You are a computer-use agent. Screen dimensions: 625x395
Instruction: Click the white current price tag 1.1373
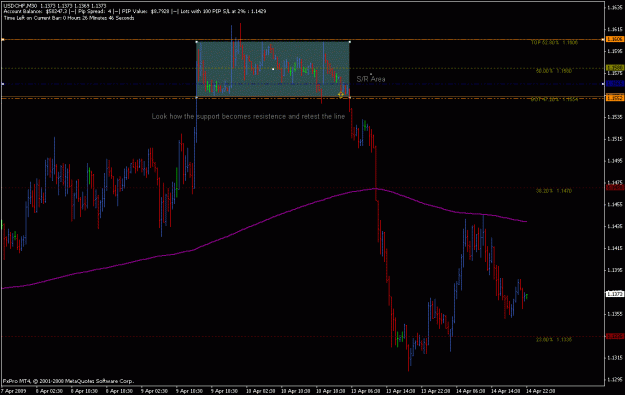pos(615,294)
